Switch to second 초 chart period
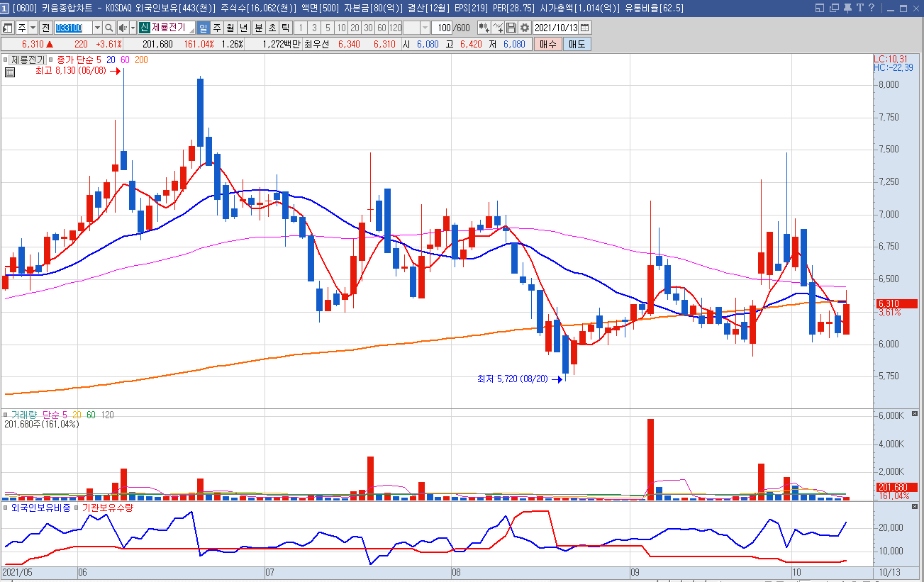 [x=272, y=28]
